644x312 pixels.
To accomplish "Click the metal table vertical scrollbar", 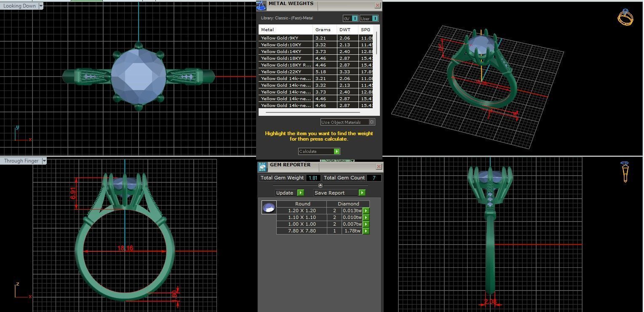I will 377,43.
